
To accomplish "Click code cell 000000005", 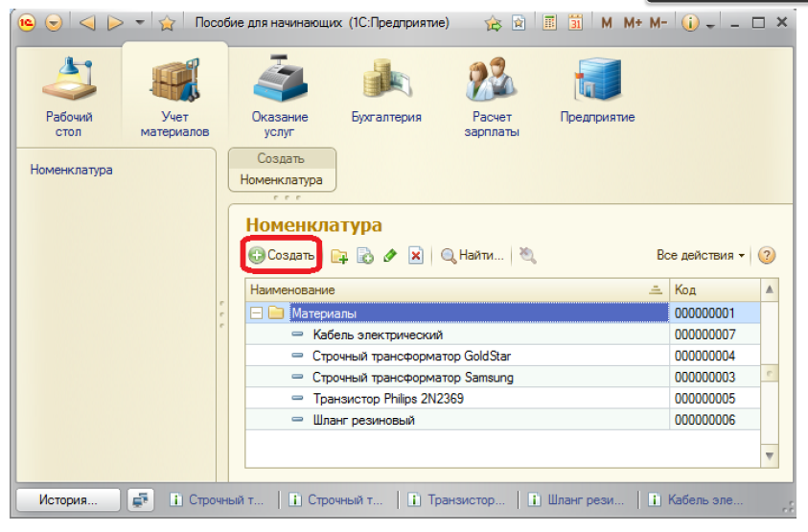I will 715,399.
